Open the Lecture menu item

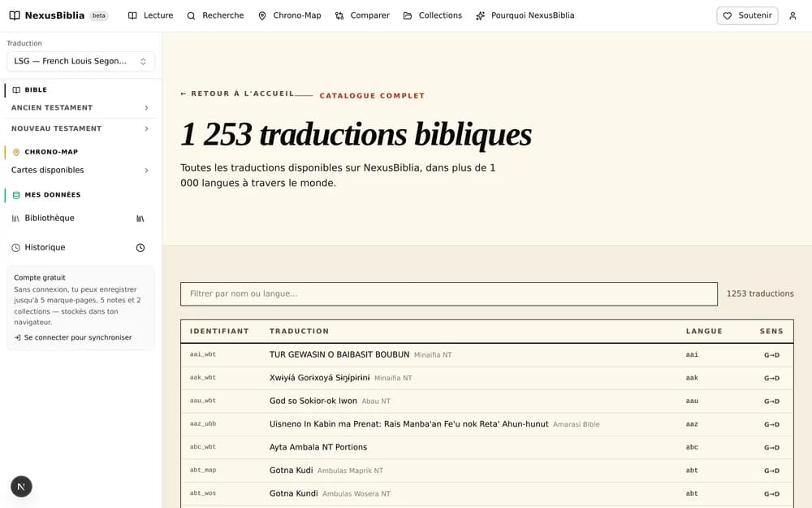(x=151, y=15)
